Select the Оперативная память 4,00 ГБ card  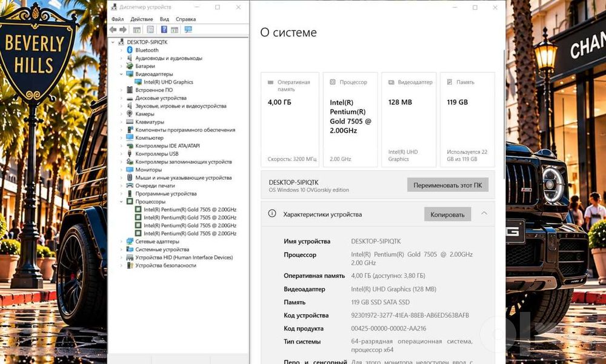pos(290,119)
